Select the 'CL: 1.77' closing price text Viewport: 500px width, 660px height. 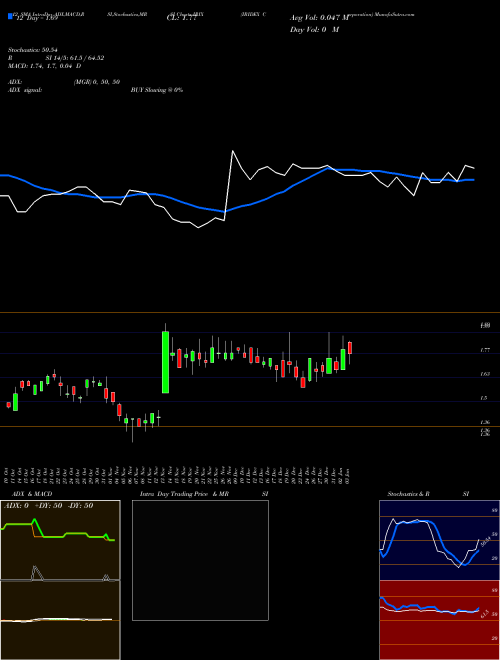point(183,19)
